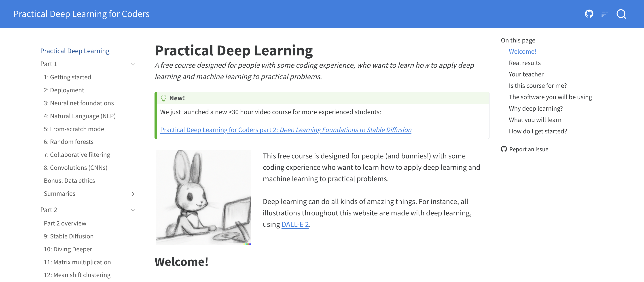Select 'Welcome!' in the On this page list
This screenshot has width=644, height=282.
click(x=522, y=51)
